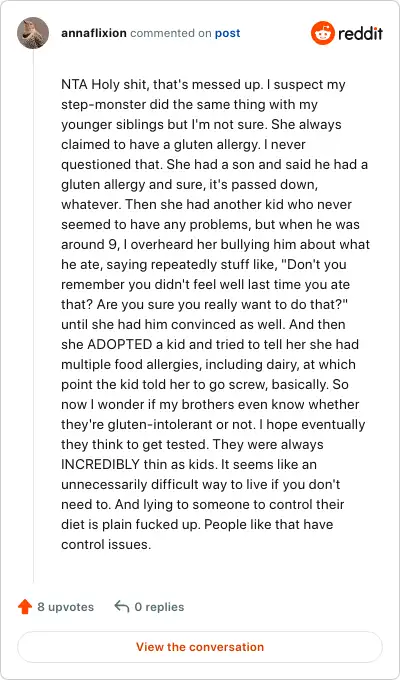The width and height of the screenshot is (400, 680).
Task: Follow the blue "post" link
Action: coord(227,33)
